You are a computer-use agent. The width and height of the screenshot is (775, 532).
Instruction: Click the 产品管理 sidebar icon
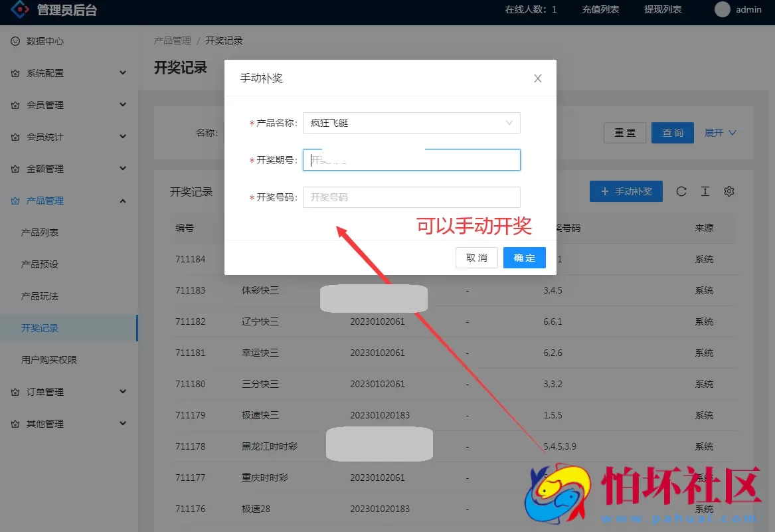coord(15,200)
